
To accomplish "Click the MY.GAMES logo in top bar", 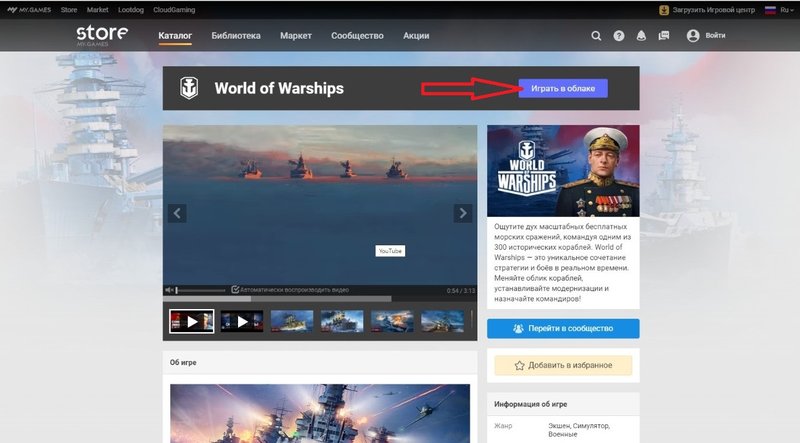I will tap(29, 10).
